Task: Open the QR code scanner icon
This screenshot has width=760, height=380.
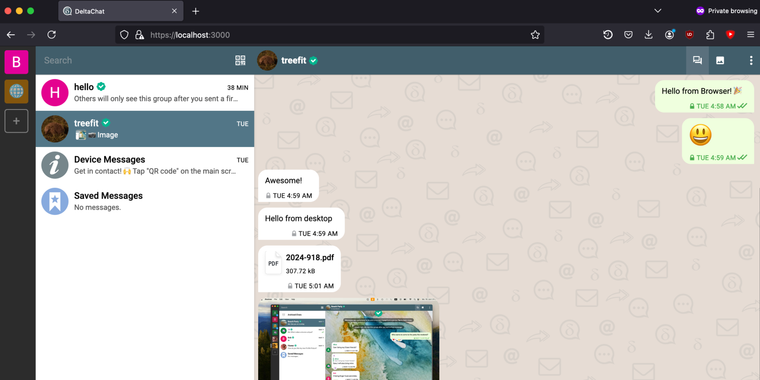Action: (240, 61)
